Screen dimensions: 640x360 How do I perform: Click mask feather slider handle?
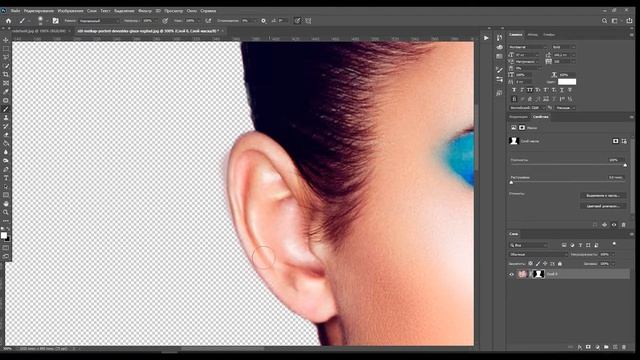tap(511, 182)
